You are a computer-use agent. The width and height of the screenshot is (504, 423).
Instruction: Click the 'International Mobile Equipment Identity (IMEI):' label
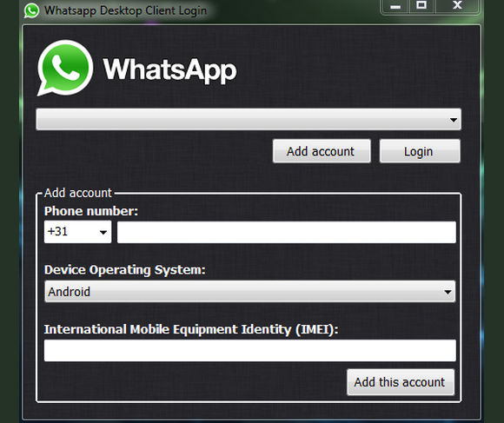[x=191, y=329]
